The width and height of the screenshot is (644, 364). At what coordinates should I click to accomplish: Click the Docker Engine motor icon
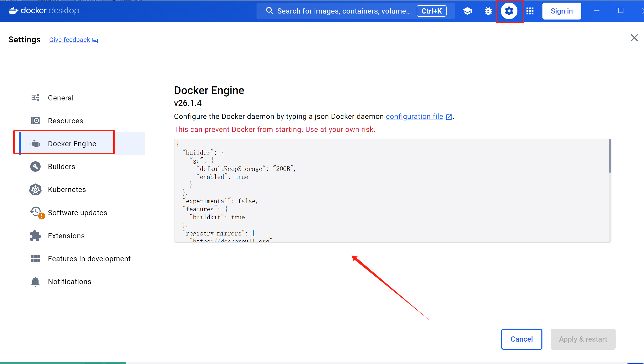coord(35,144)
